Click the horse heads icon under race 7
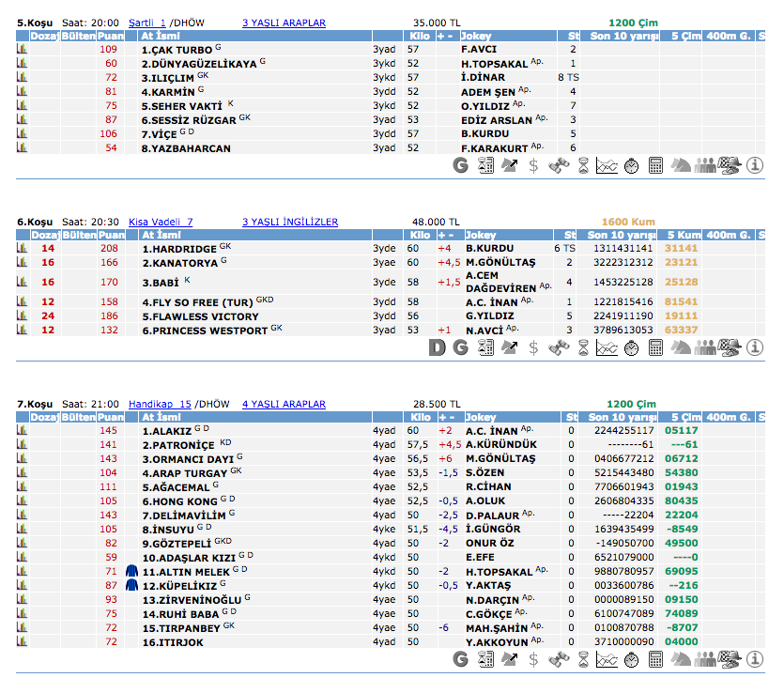This screenshot has height=693, width=784. point(680,659)
